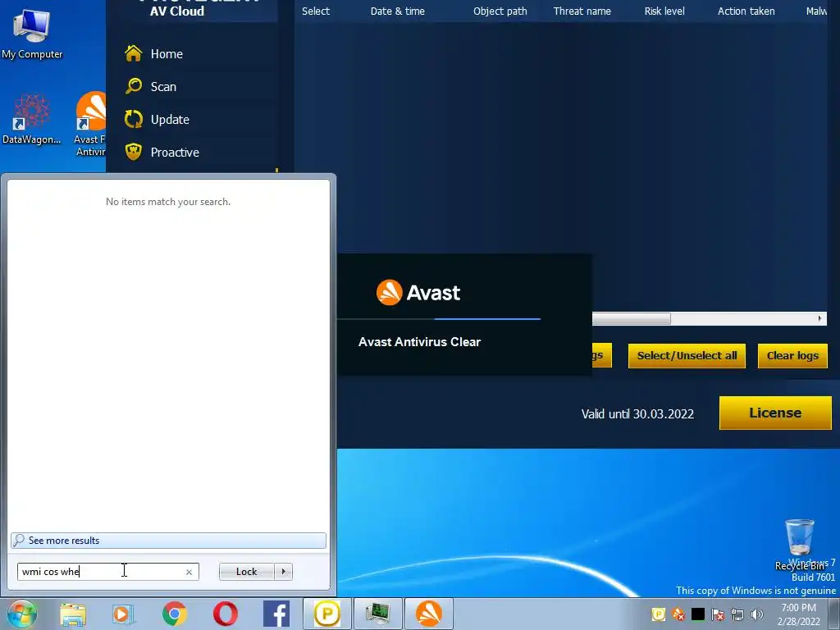Screen dimensions: 840x630
Task: Open Opera browser from the taskbar
Action: click(226, 614)
